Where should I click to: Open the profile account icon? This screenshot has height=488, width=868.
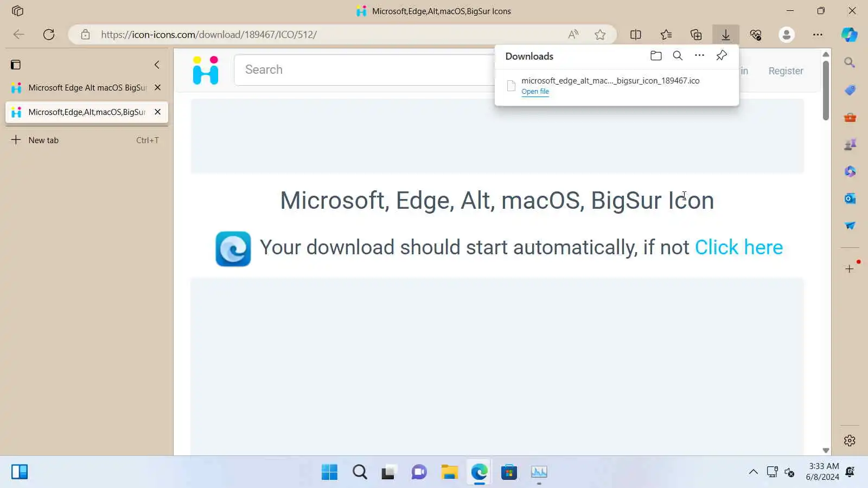787,35
